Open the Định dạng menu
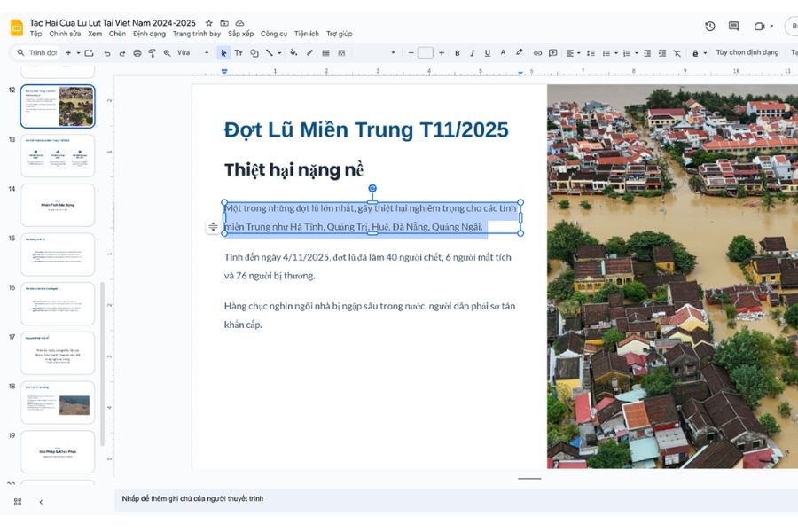 [149, 34]
